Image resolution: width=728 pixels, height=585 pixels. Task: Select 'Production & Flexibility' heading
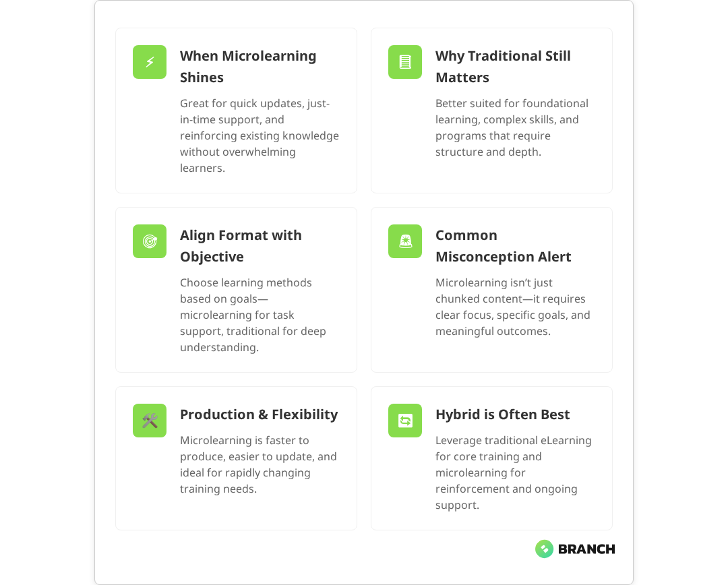point(259,414)
